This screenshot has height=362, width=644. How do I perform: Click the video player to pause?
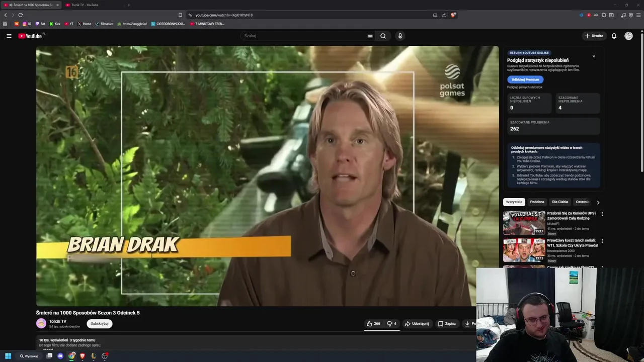click(267, 176)
